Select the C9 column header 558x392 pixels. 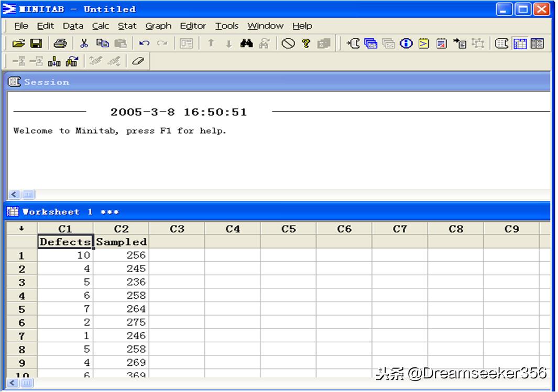tap(511, 229)
